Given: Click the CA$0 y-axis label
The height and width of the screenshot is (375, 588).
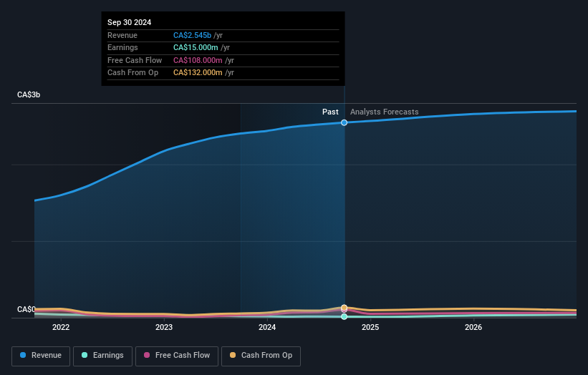Looking at the screenshot, I should pos(26,309).
